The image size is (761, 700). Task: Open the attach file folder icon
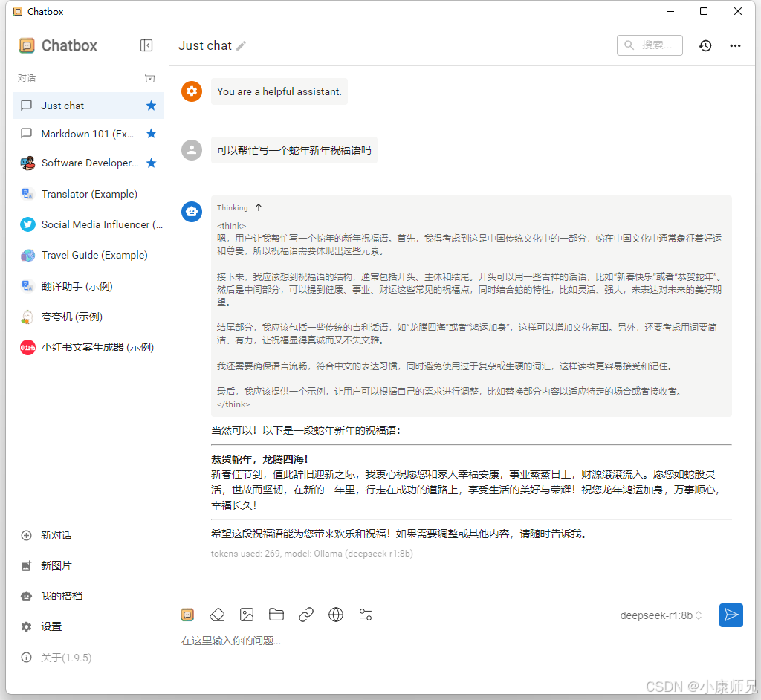click(x=276, y=615)
